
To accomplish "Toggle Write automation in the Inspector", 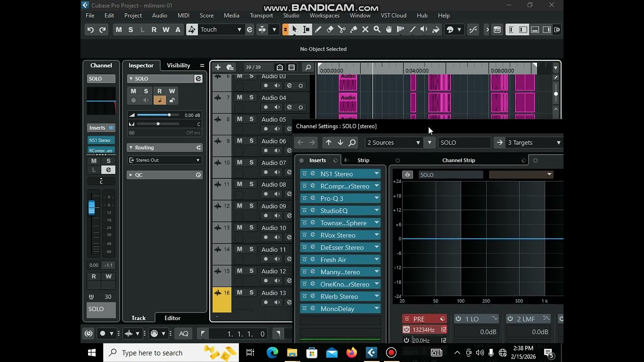I will pos(172,92).
